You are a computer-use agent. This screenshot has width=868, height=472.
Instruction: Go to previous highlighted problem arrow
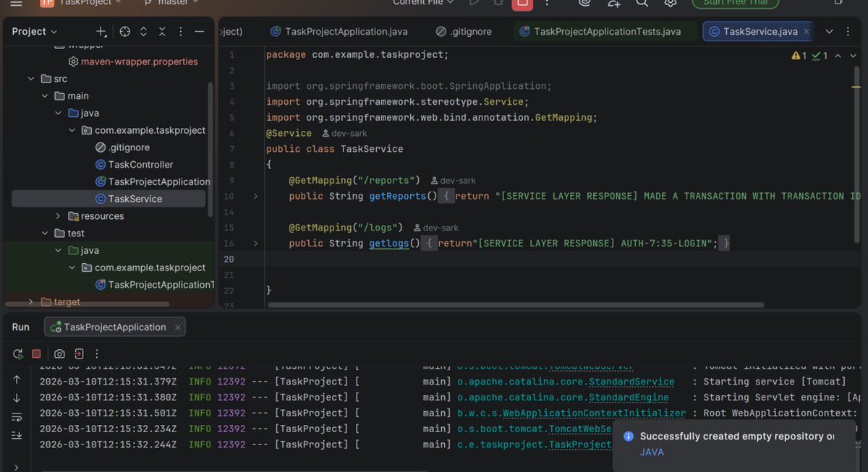pos(838,56)
